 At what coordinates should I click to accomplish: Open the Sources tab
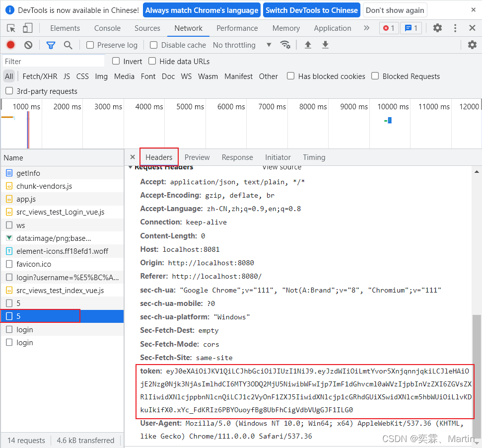click(x=147, y=28)
